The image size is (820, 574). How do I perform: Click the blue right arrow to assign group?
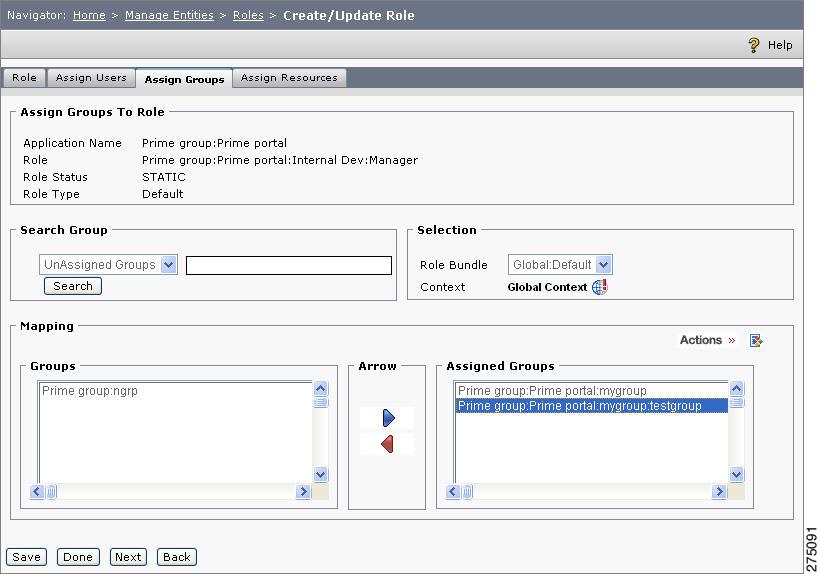[x=388, y=418]
